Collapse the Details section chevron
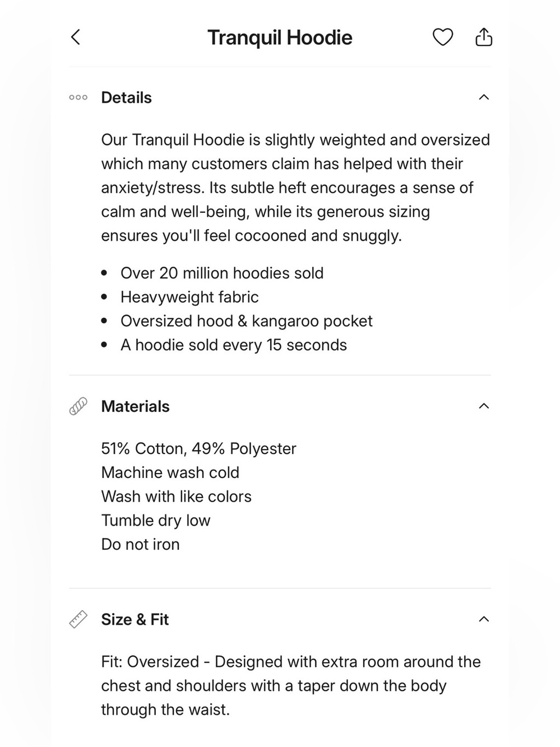 [x=484, y=98]
